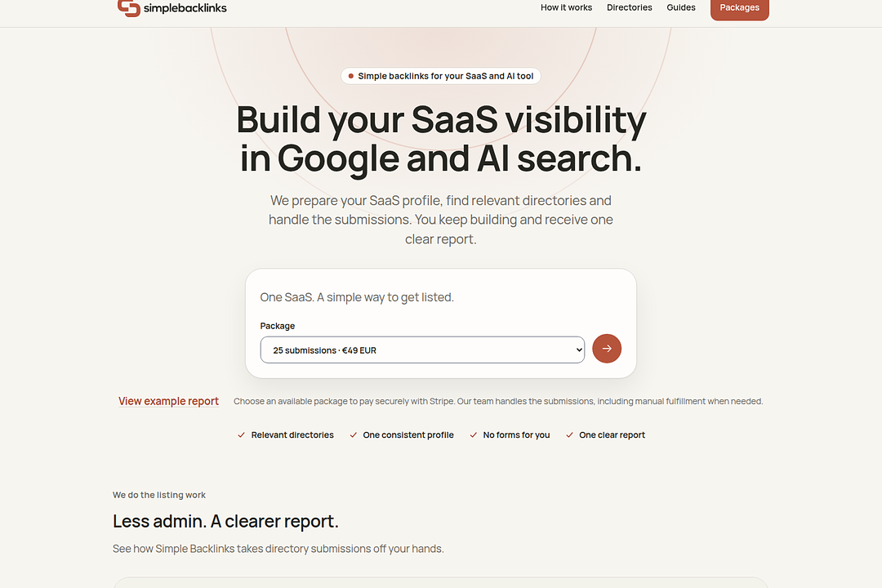Click the 'Package' field label
This screenshot has height=588, width=882.
278,326
